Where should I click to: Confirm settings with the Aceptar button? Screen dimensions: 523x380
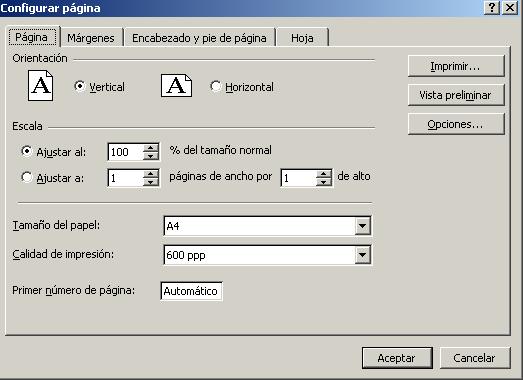tap(397, 358)
